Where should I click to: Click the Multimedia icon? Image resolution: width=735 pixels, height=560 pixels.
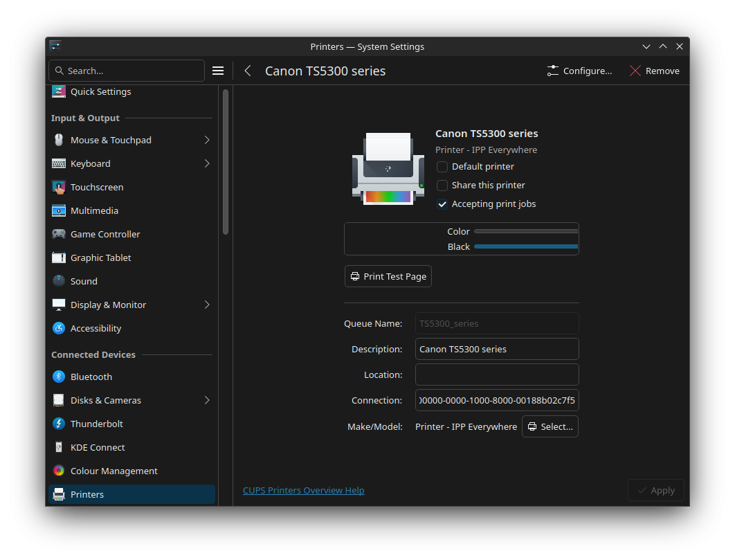click(x=59, y=210)
